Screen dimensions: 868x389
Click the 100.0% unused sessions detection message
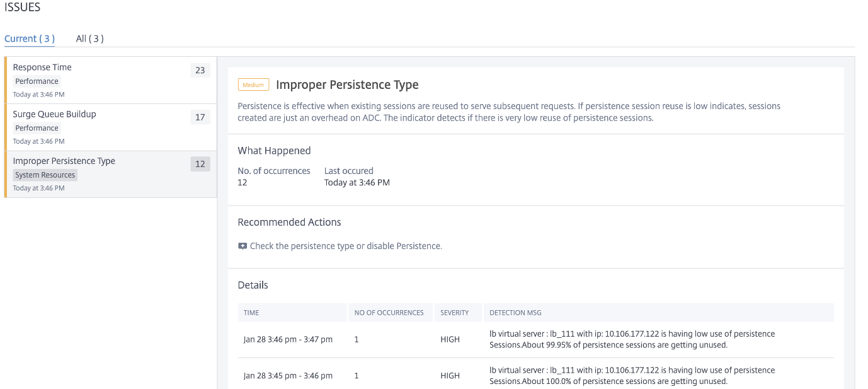[632, 376]
